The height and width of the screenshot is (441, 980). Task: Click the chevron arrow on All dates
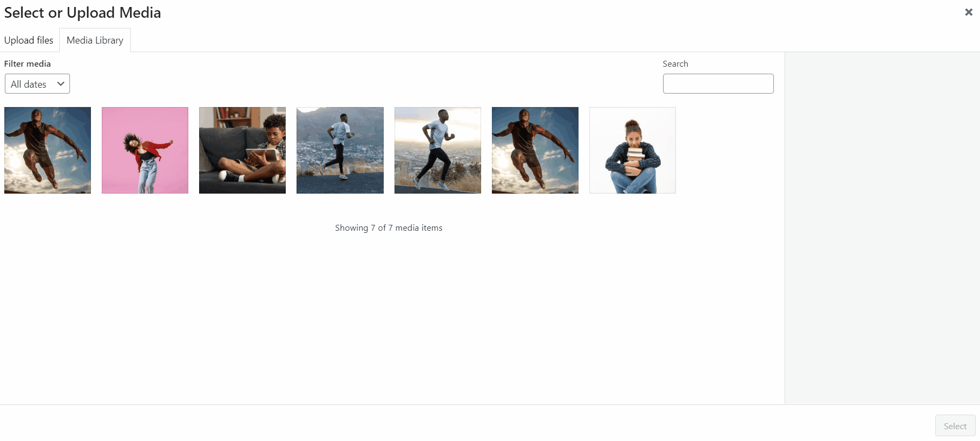(x=61, y=84)
